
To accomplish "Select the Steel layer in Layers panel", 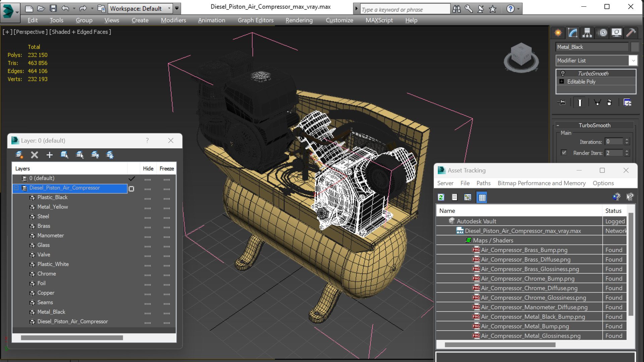I will click(43, 216).
